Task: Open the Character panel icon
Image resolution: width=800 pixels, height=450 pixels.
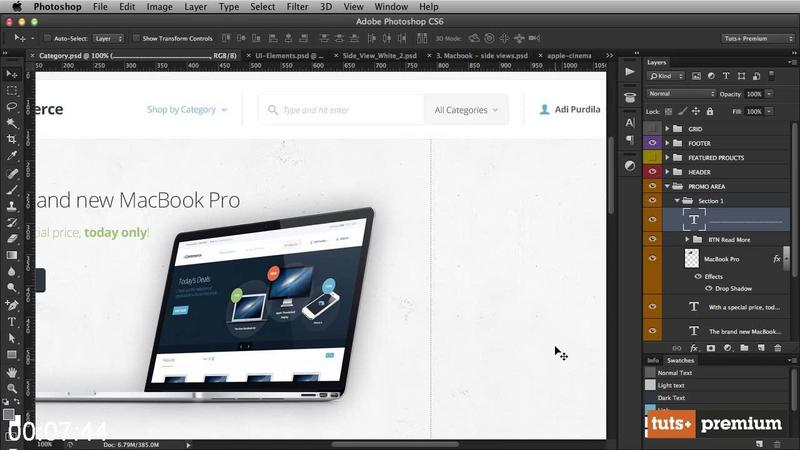Action: (630, 122)
